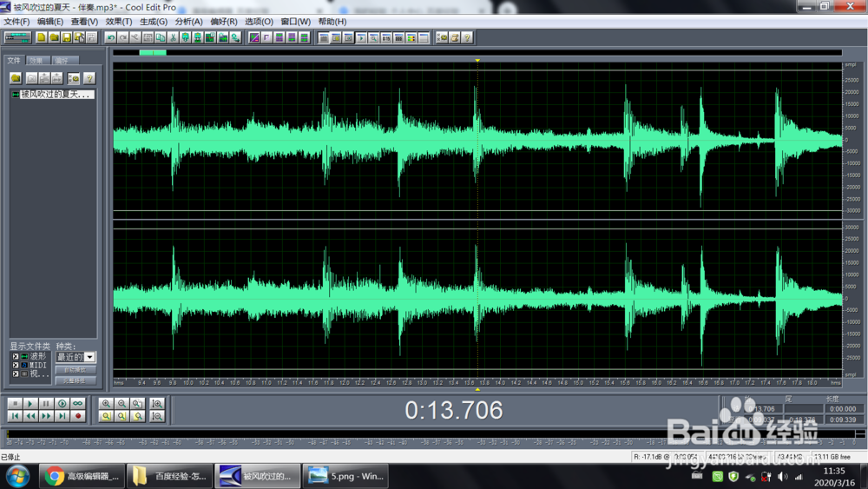Switch to the 效果 panel tab
Screen dimensions: 868x489
pyautogui.click(x=37, y=60)
